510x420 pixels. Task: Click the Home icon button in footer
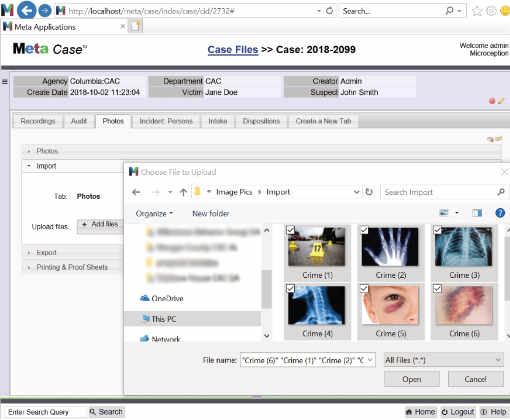click(x=421, y=412)
